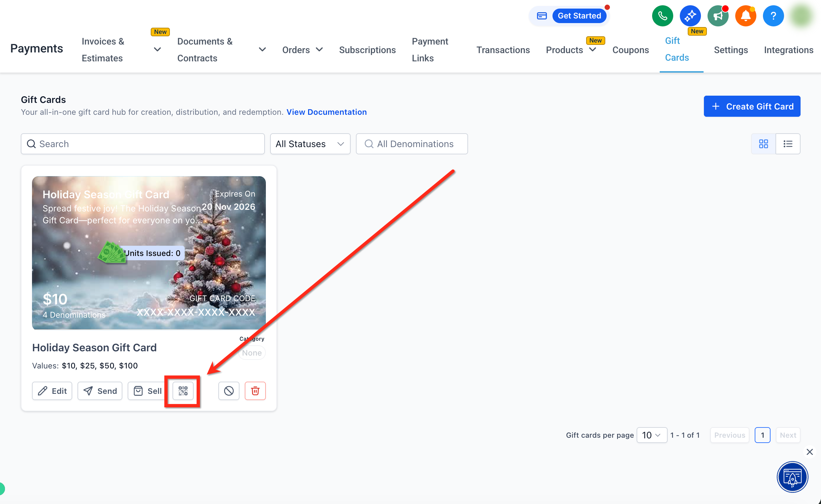Viewport: 821px width, 504px height.
Task: Click the megaphone announcements icon
Action: (718, 16)
